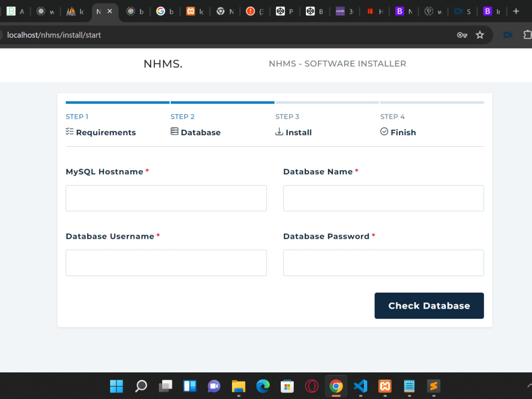Click the Check Database button
The image size is (532, 399).
429,306
